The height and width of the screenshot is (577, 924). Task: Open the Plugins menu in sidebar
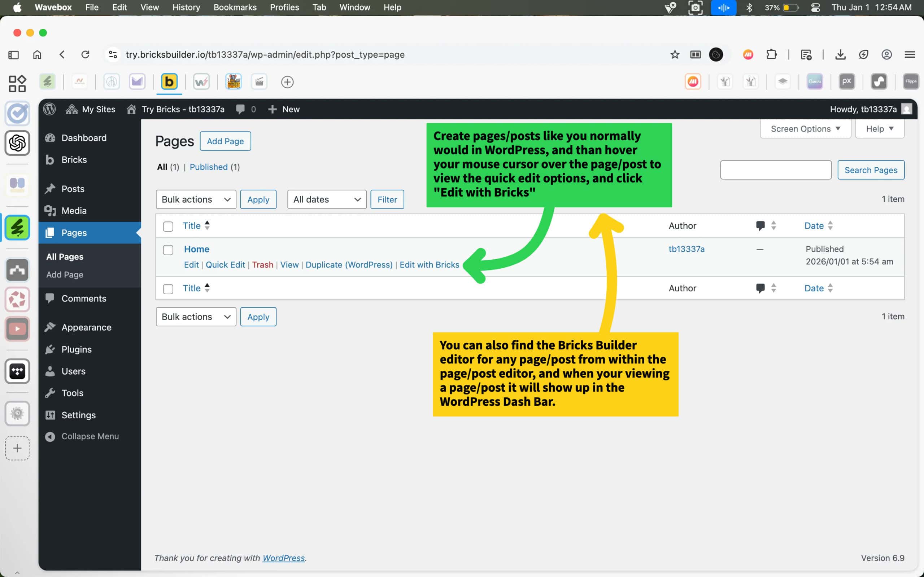77,349
